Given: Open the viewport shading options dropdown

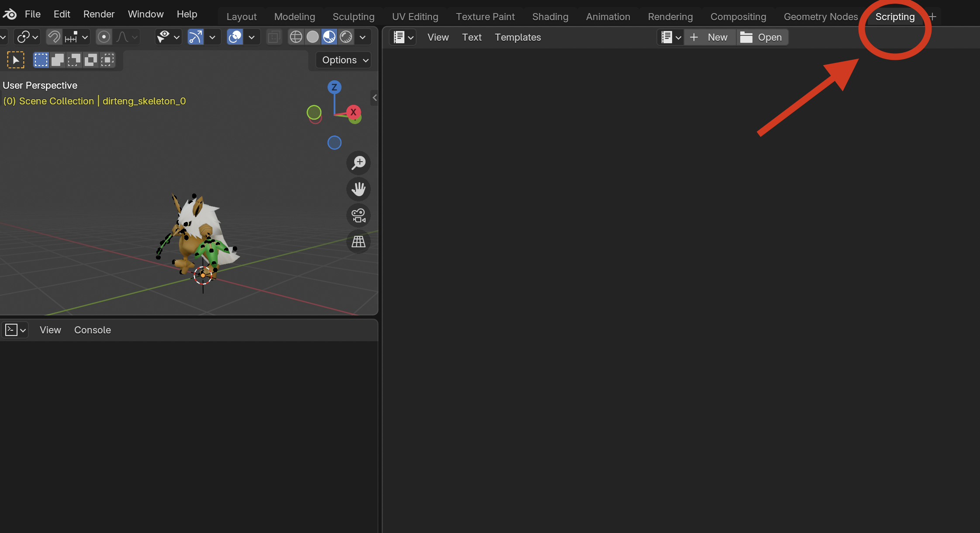Looking at the screenshot, I should [362, 37].
